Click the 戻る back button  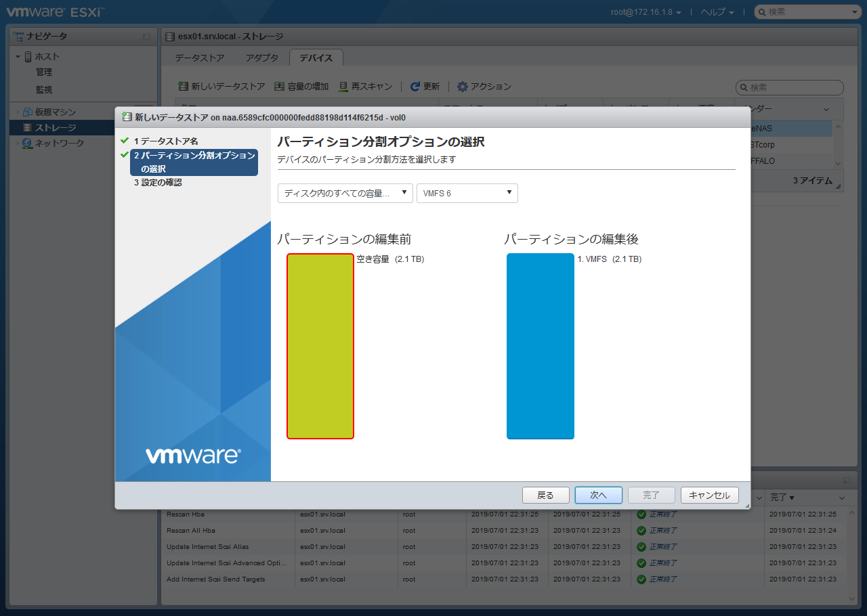(x=545, y=496)
